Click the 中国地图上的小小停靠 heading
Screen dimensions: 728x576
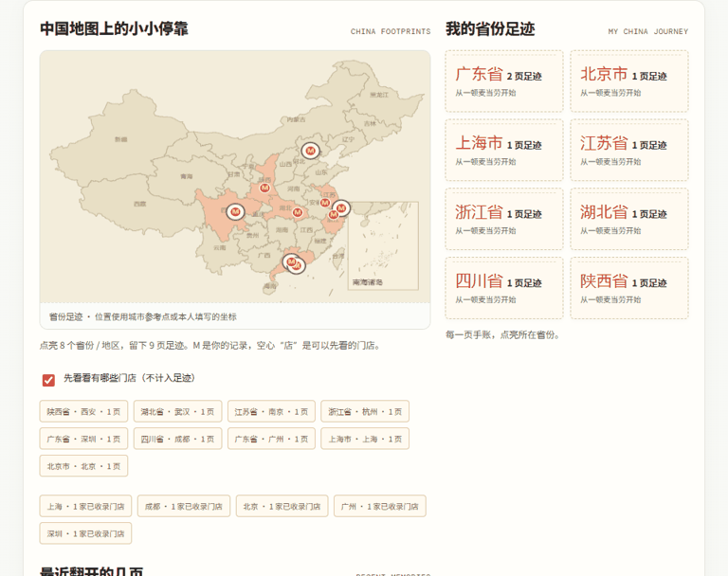(114, 28)
